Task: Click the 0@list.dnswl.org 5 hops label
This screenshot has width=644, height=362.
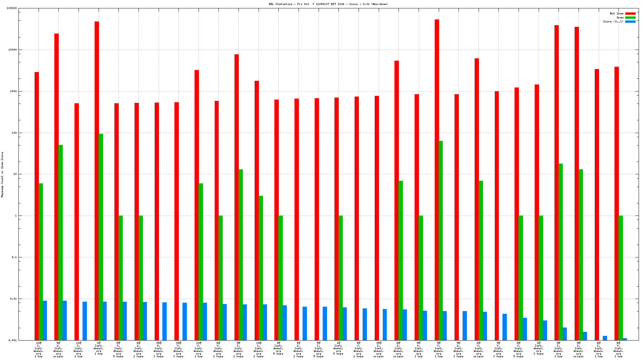Action: 278,348
